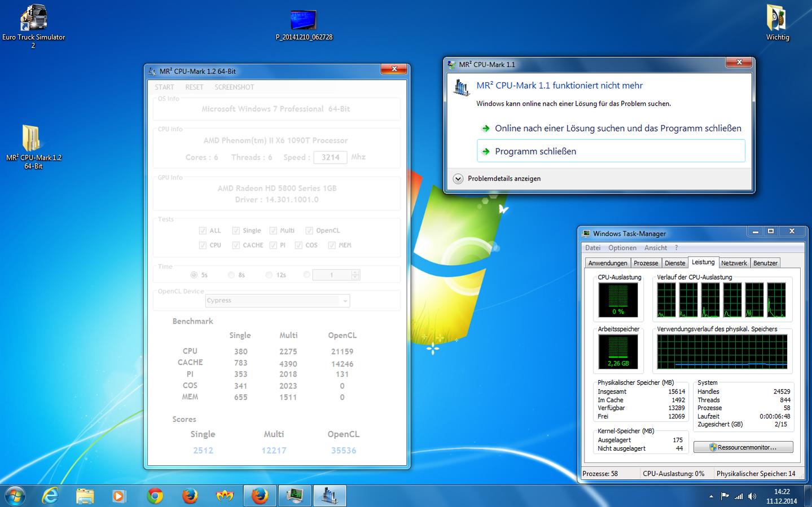Choose Online nach einer Lösung suchen option
The image size is (812, 507).
[x=611, y=128]
